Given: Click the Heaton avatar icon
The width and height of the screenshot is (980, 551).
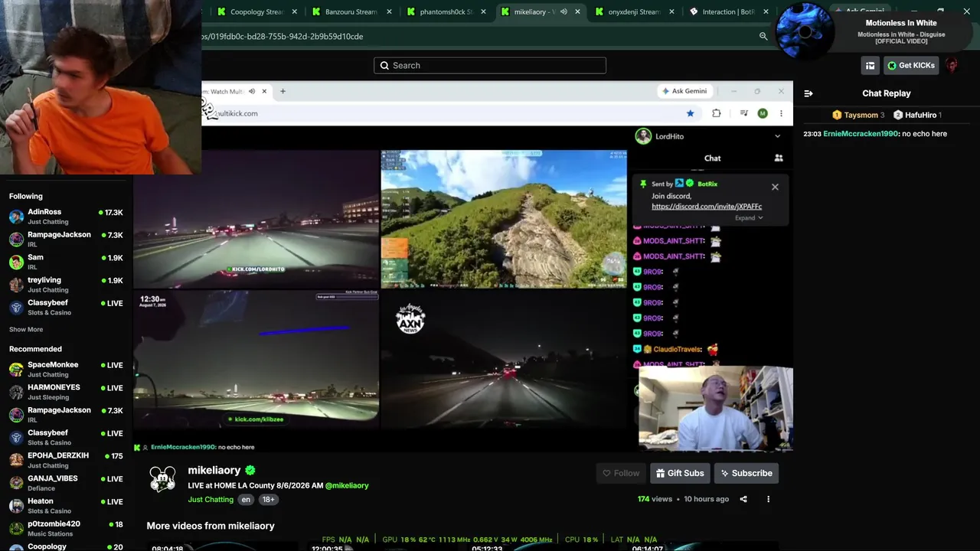Looking at the screenshot, I should coord(16,506).
